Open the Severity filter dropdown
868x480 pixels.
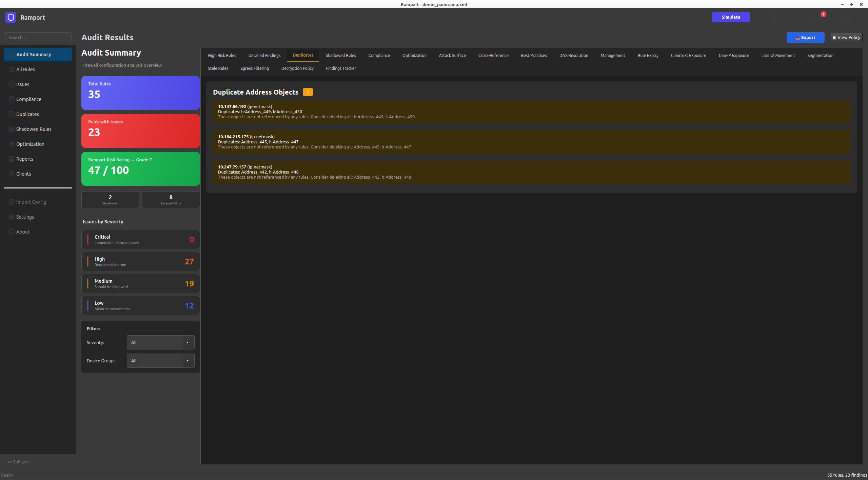[x=160, y=342]
